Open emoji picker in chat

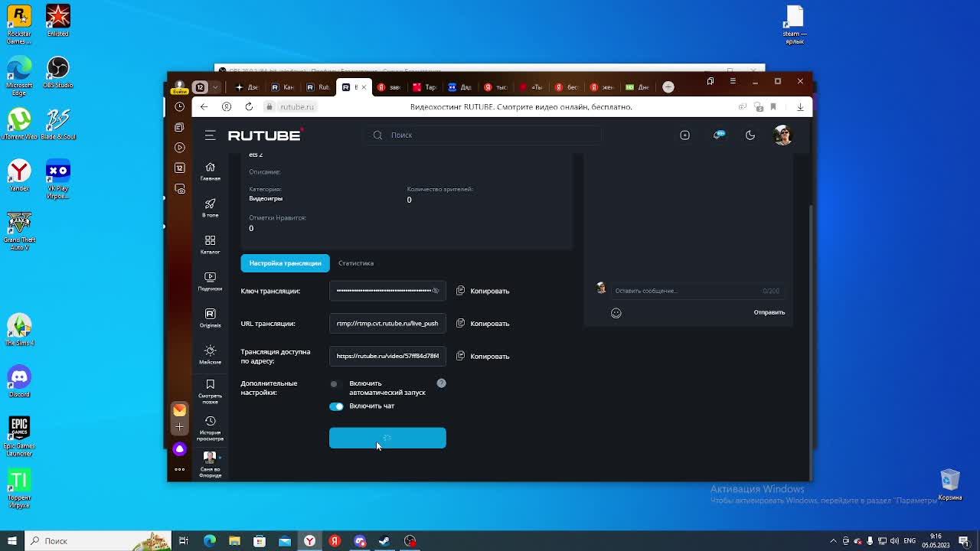pos(616,313)
